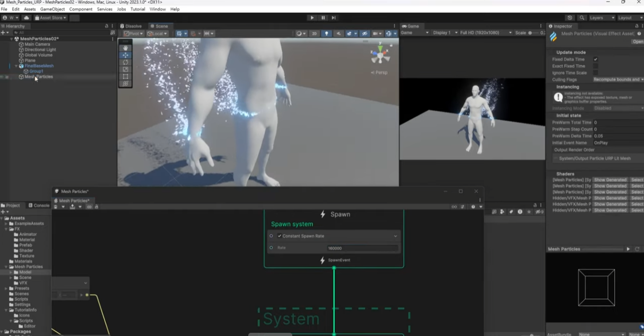Click the Open button in the Inspector
This screenshot has width=644, height=336.
pyautogui.click(x=637, y=41)
